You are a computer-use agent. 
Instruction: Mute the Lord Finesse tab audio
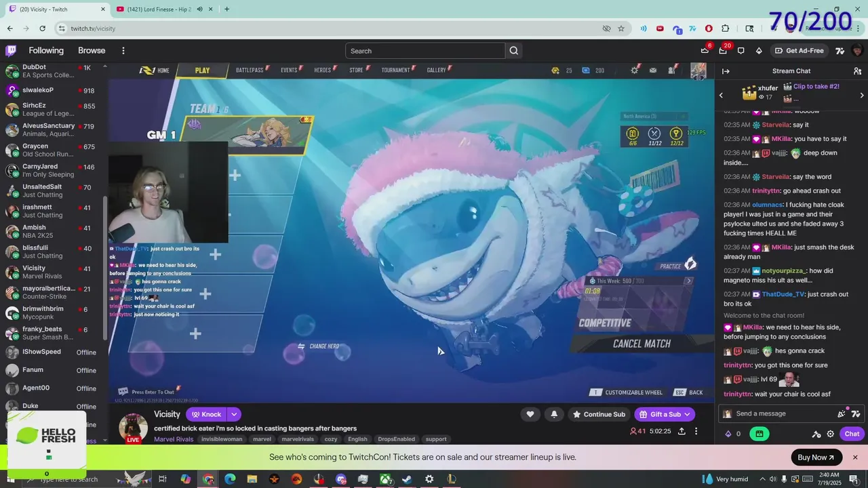click(199, 9)
